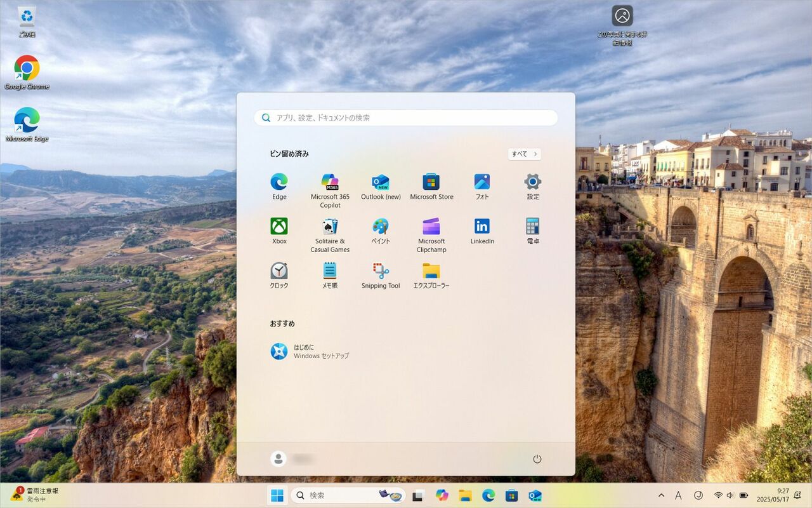
Task: Open Solitaire & Casual Games
Action: pos(330,235)
